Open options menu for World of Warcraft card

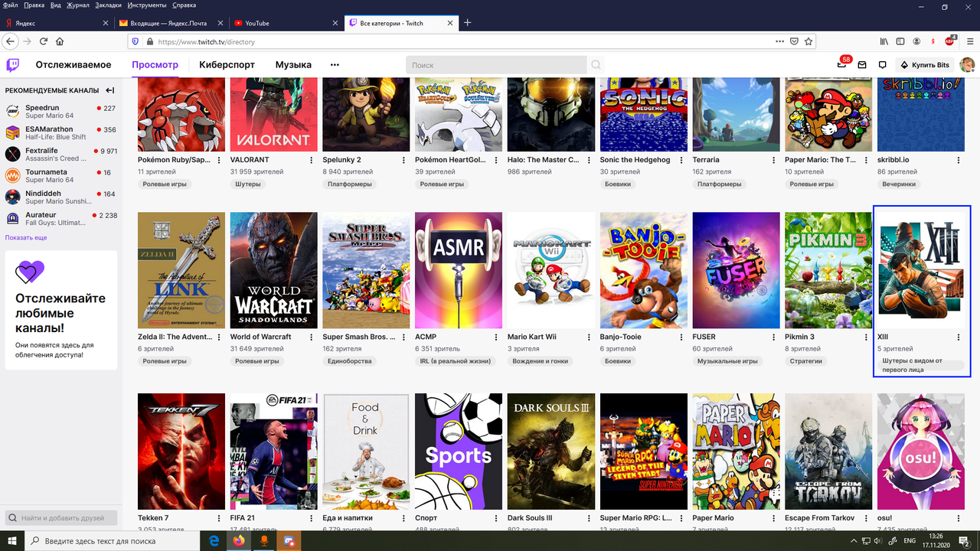(x=312, y=337)
